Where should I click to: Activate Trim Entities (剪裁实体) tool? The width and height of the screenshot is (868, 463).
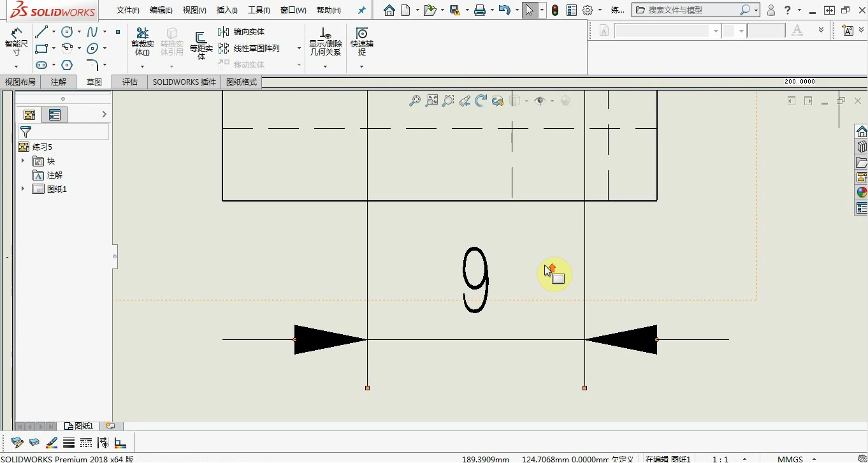click(x=143, y=42)
